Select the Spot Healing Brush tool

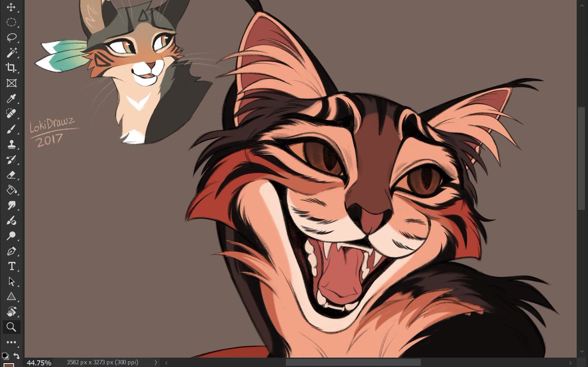coord(11,114)
